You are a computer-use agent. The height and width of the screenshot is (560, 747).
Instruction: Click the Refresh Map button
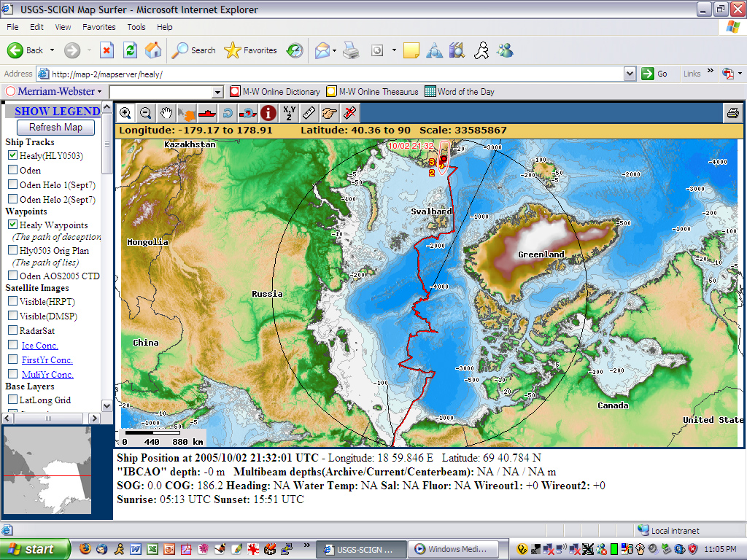55,127
